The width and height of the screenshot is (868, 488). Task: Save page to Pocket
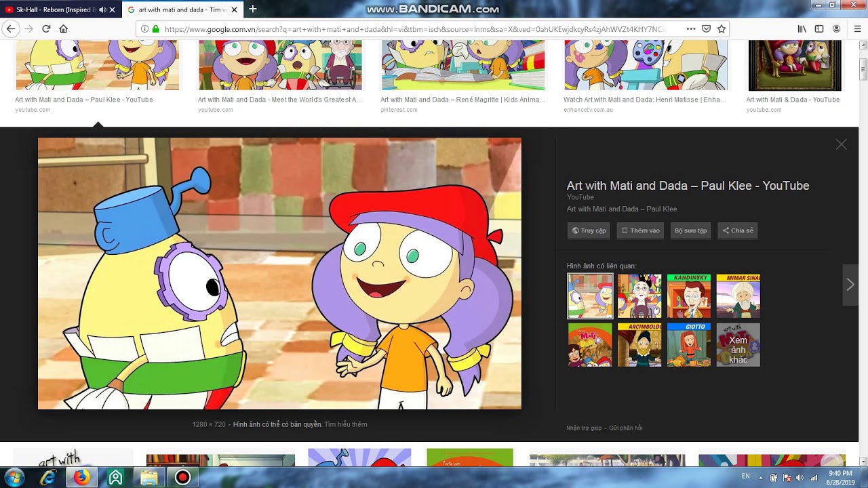click(x=706, y=29)
